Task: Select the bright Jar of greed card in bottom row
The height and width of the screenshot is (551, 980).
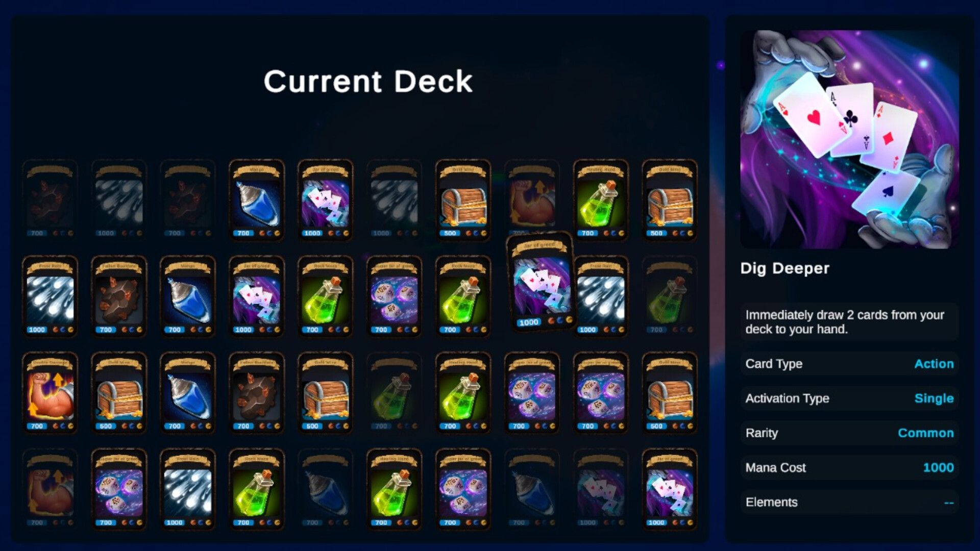Action: 670,489
